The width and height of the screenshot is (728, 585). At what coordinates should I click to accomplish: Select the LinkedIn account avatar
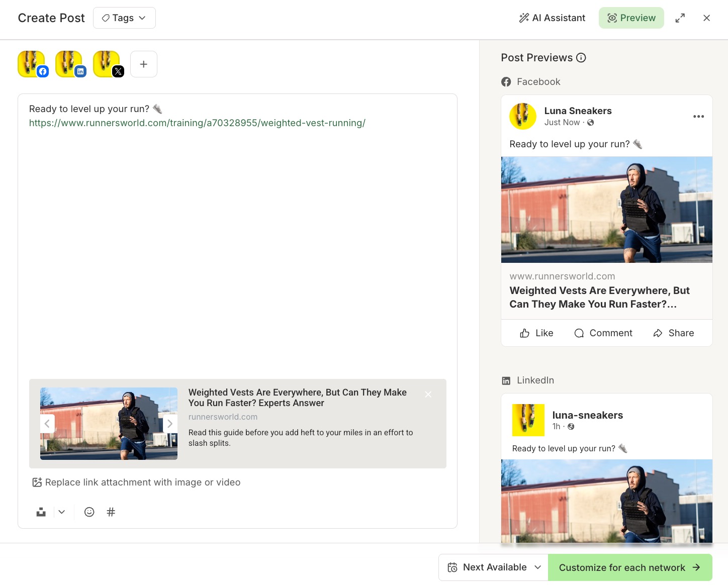[x=69, y=64]
